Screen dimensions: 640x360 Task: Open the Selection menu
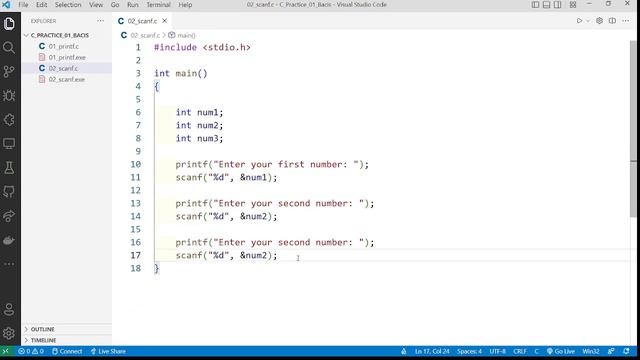tap(68, 5)
